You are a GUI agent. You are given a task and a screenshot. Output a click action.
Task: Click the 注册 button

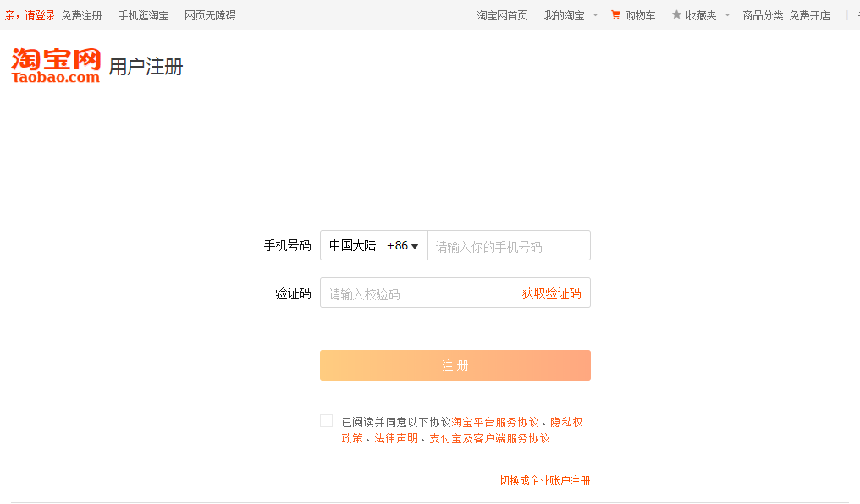point(455,365)
